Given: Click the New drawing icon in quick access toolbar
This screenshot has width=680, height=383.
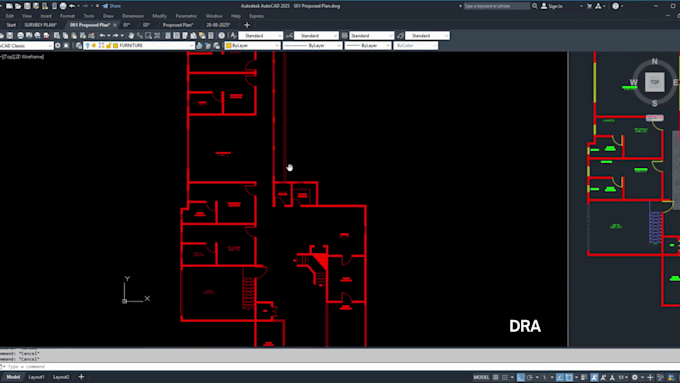Looking at the screenshot, I should tap(9, 6).
